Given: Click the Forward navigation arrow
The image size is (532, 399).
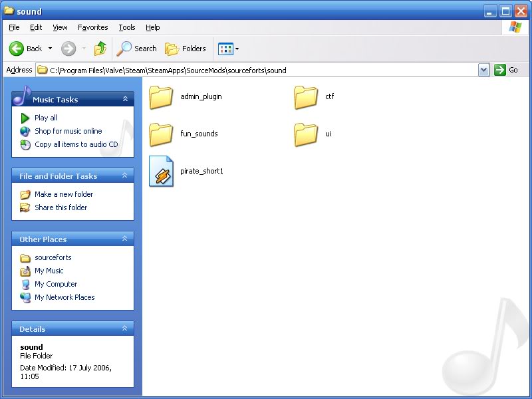Looking at the screenshot, I should (x=68, y=49).
